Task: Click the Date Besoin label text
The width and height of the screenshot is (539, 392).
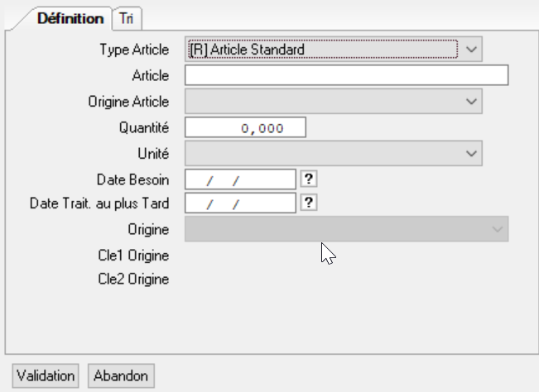Action: pyautogui.click(x=133, y=179)
